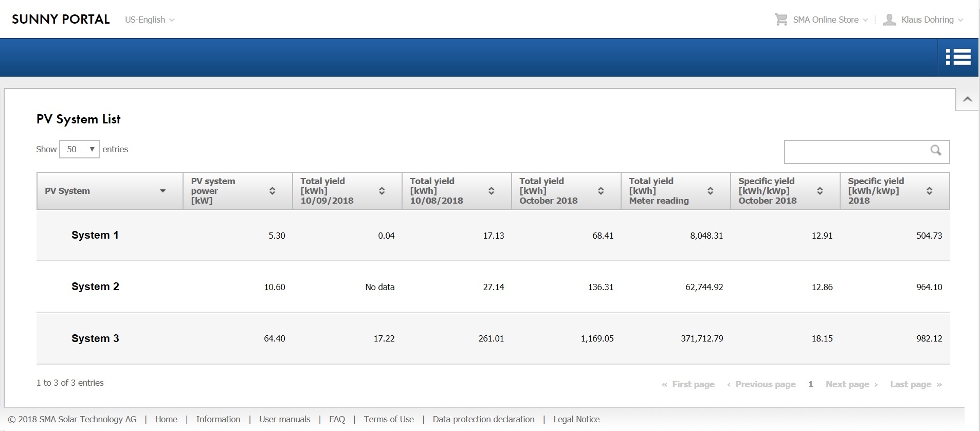This screenshot has height=431, width=980.
Task: Click the user profile avatar icon
Action: [889, 20]
